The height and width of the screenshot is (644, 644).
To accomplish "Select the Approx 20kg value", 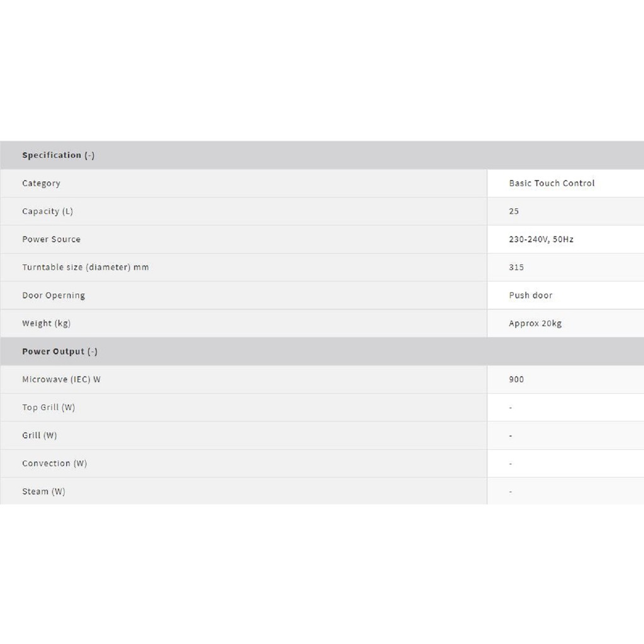I will click(x=535, y=323).
